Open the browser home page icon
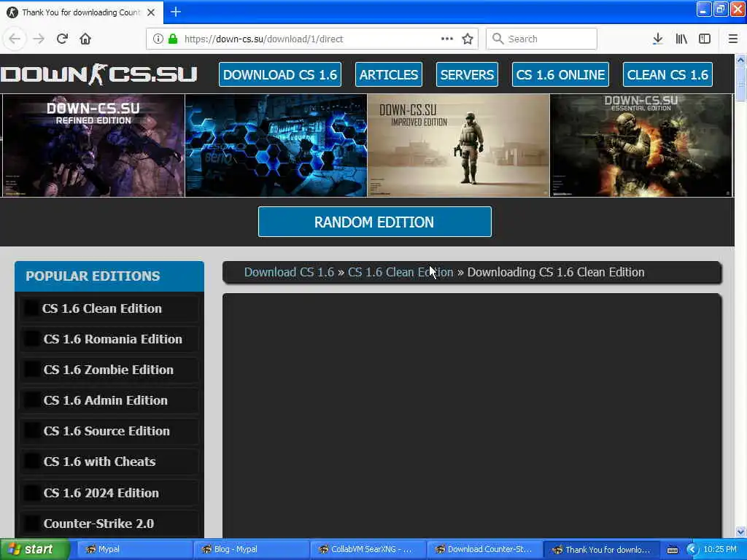Viewport: 747px width, 560px height. click(x=85, y=39)
